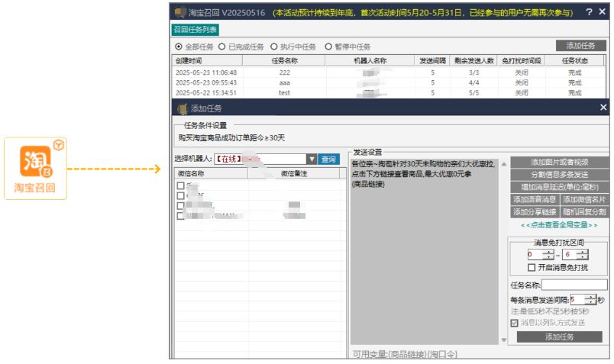Increase the 免打扰 end hour stepper

[x=583, y=252]
